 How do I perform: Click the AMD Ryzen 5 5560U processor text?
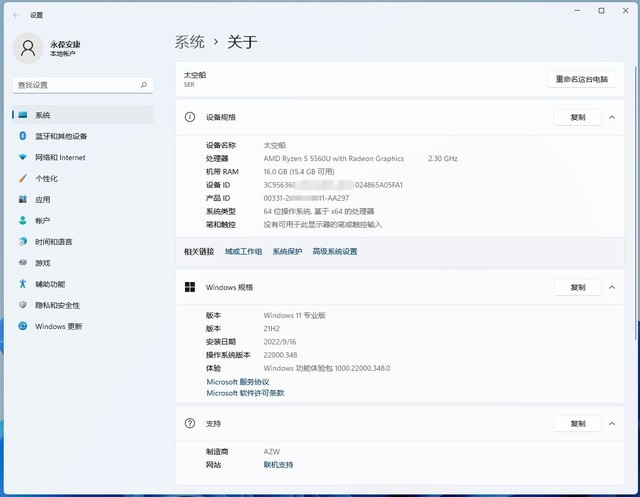(x=333, y=158)
